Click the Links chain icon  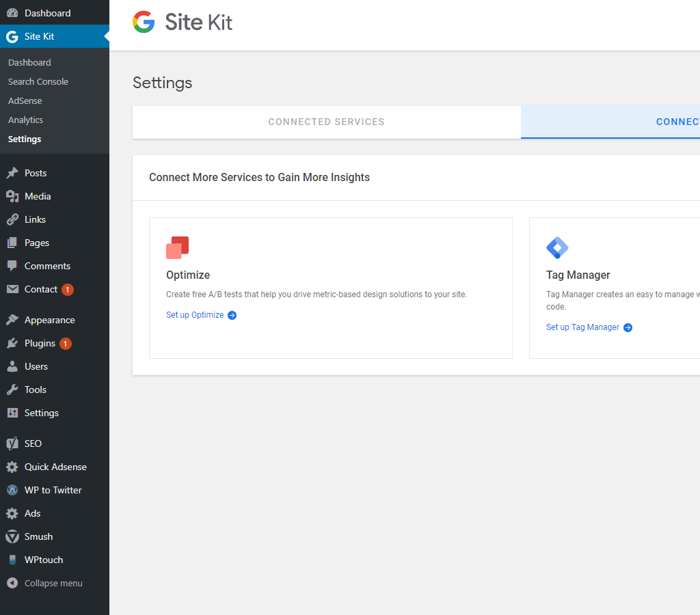[12, 219]
